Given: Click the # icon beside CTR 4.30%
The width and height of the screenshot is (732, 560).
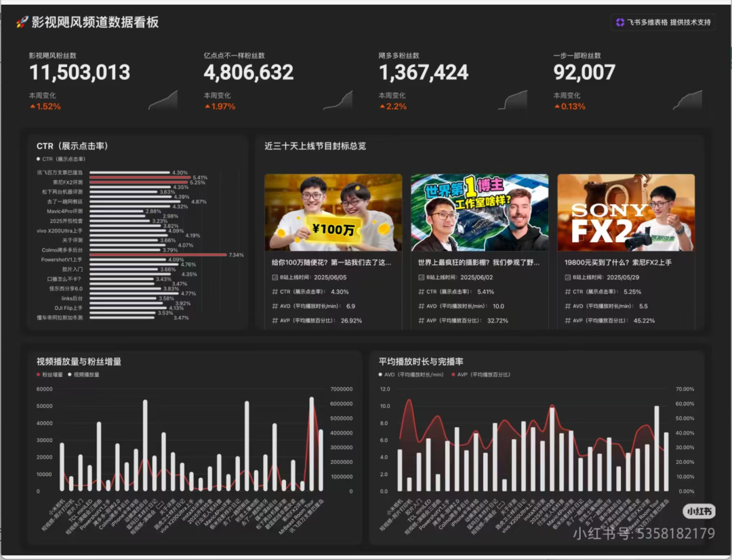Looking at the screenshot, I should tap(275, 292).
